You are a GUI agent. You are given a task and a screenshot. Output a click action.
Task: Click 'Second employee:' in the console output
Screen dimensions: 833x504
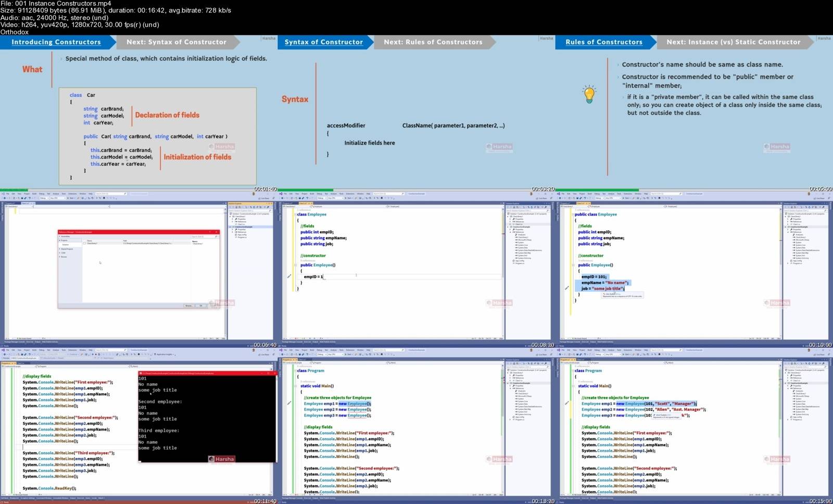point(160,401)
